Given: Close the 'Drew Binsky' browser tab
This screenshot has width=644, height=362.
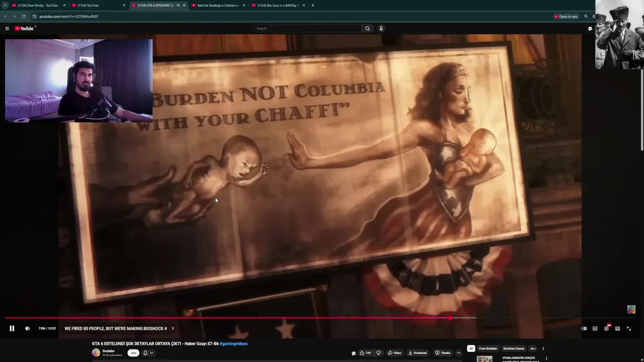Looking at the screenshot, I should (64, 6).
